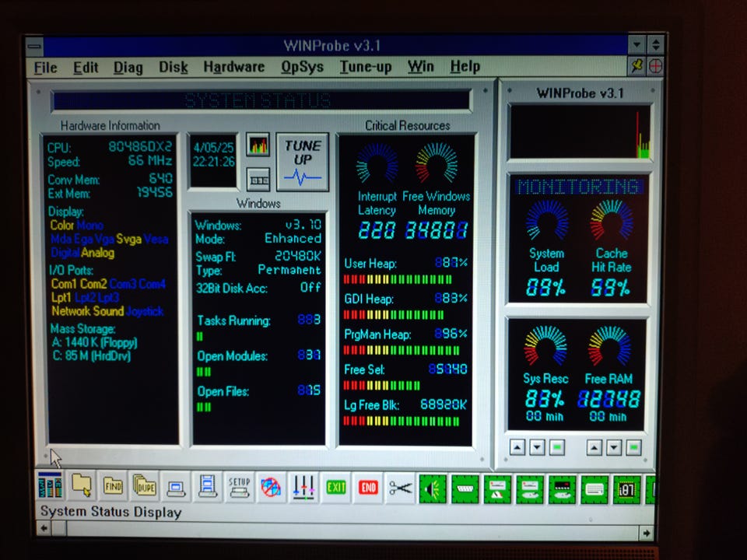Click the TUNE UP heartbeat button
747x560 pixels.
303,162
